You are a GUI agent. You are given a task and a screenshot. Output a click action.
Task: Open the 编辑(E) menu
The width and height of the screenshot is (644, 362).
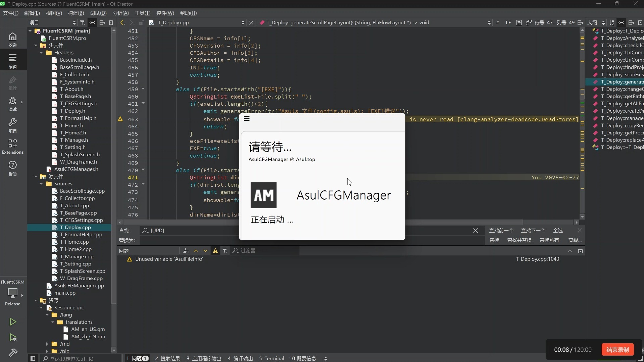point(32,13)
